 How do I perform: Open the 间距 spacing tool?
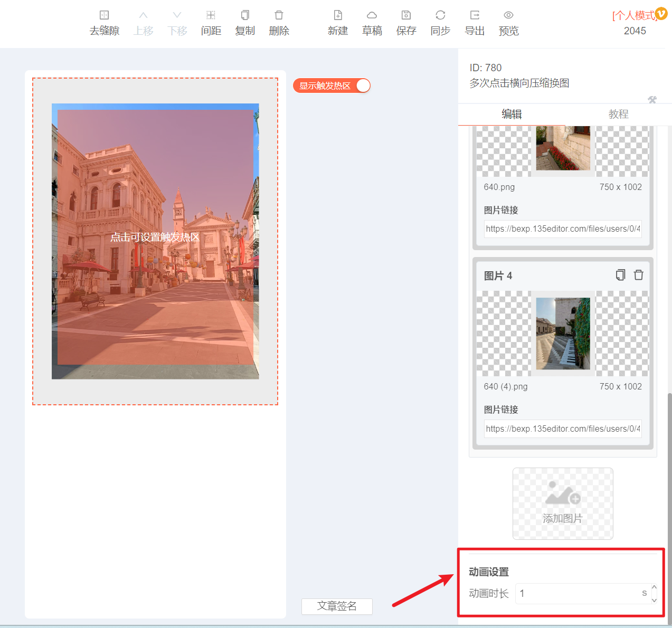pyautogui.click(x=211, y=23)
